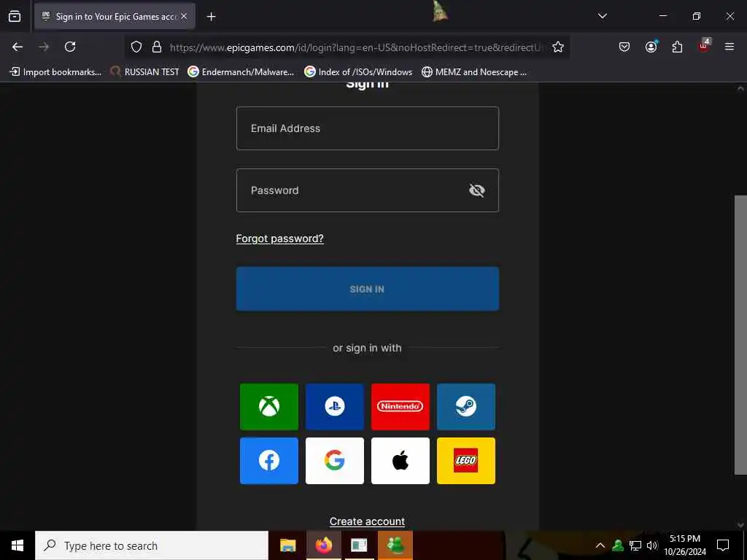
Task: Go back to previous page
Action: coord(18,47)
